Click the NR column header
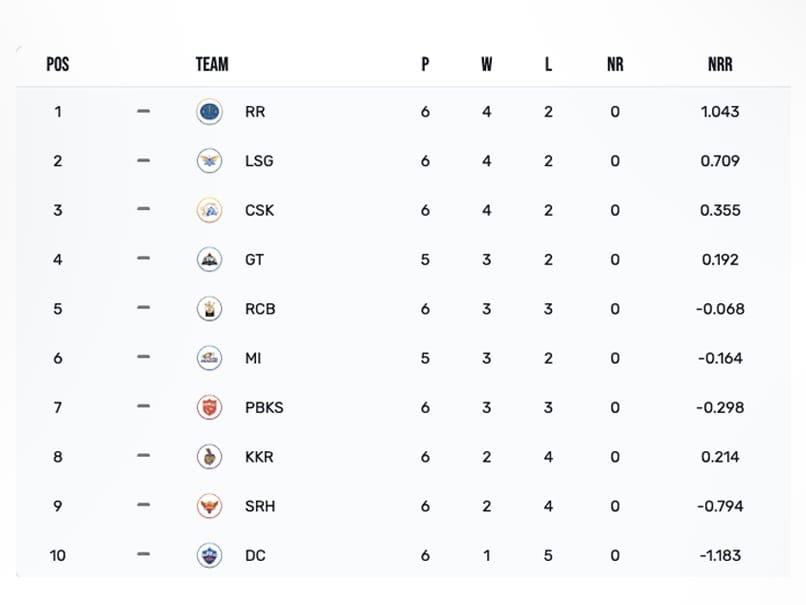This screenshot has height=605, width=806. (615, 64)
